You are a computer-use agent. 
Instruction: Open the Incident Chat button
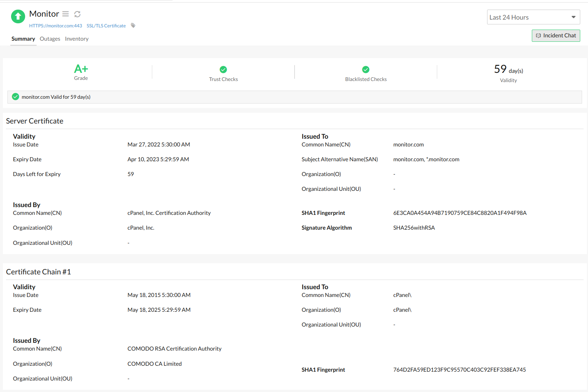[x=555, y=36]
